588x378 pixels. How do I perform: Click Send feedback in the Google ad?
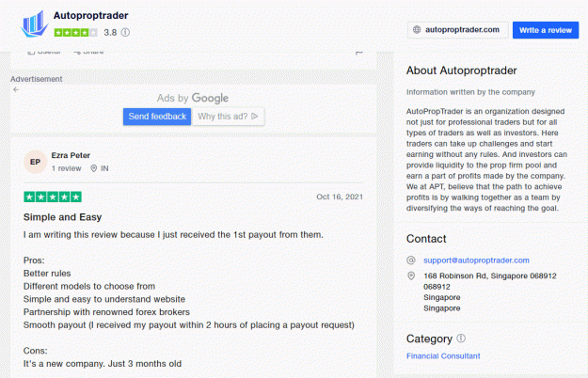point(157,117)
